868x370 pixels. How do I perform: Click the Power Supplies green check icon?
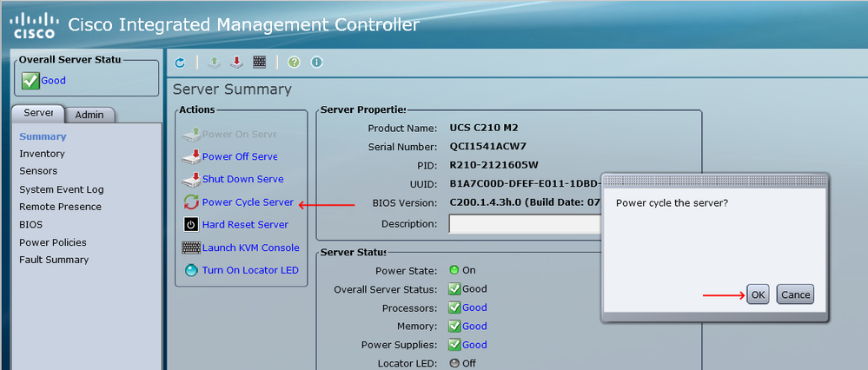click(x=454, y=345)
